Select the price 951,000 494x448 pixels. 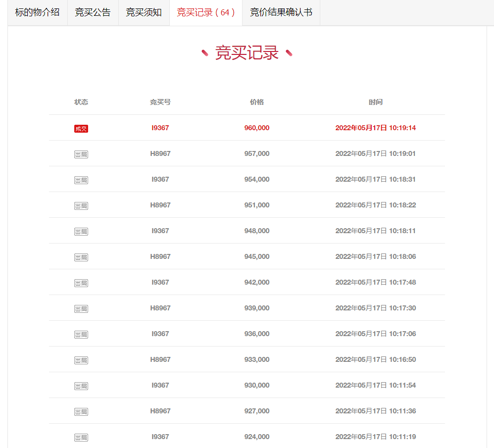(257, 205)
